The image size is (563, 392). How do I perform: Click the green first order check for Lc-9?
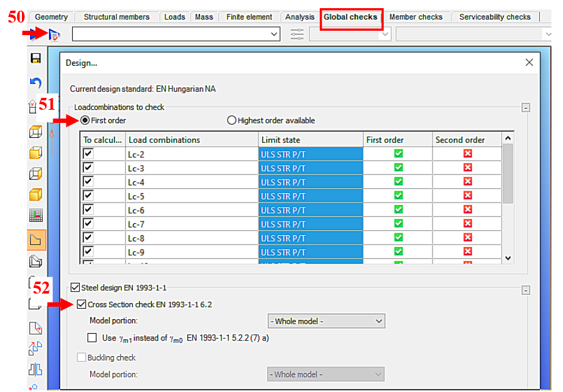398,251
